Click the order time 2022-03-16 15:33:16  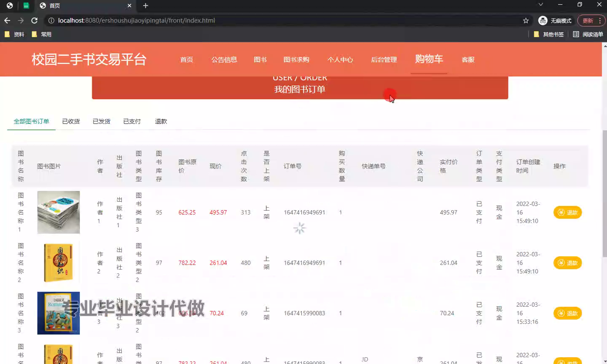(528, 313)
